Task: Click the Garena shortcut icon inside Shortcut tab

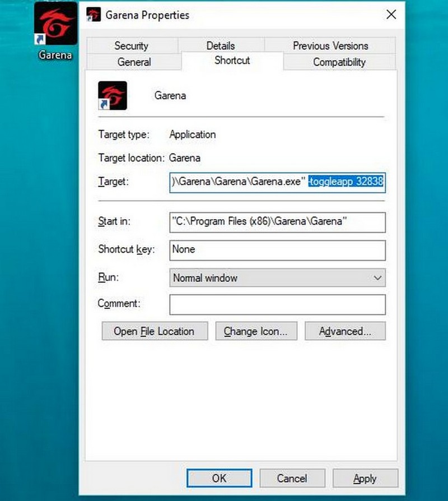Action: 113,95
